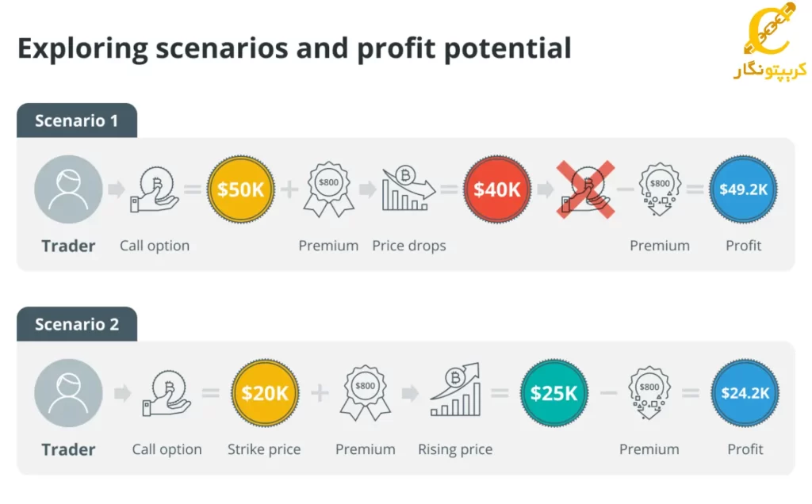Click the Exploring scenarios and profit potential heading
812x504 pixels.
pos(295,48)
